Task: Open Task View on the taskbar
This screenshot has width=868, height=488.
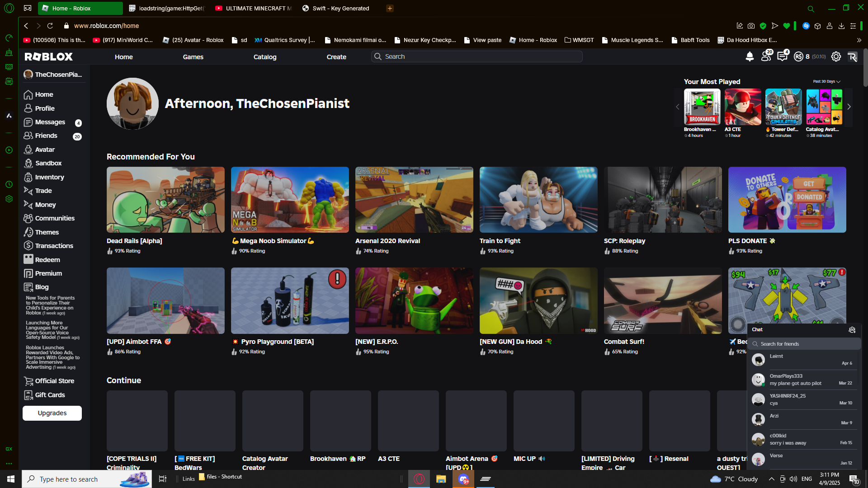Action: coord(163,479)
